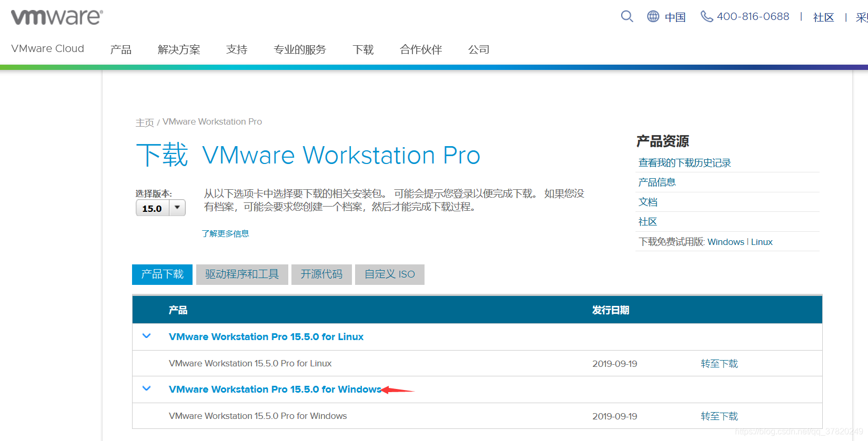Open the 社区 link in header

click(823, 17)
